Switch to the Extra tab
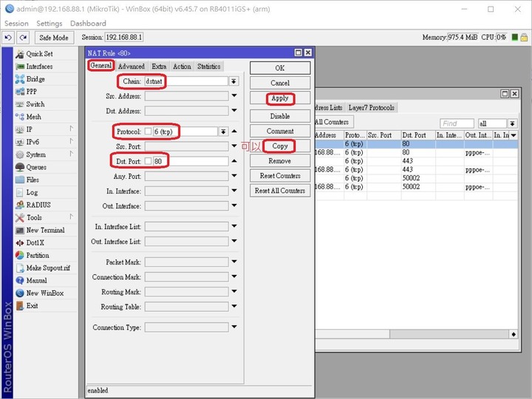 [159, 66]
